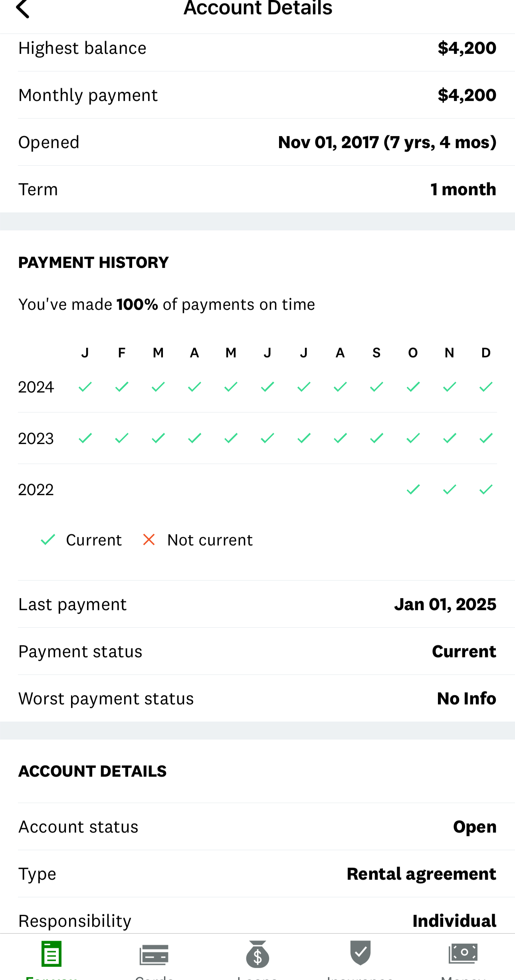The image size is (515, 980).
Task: Tap the Payment History heading
Action: coord(93,262)
